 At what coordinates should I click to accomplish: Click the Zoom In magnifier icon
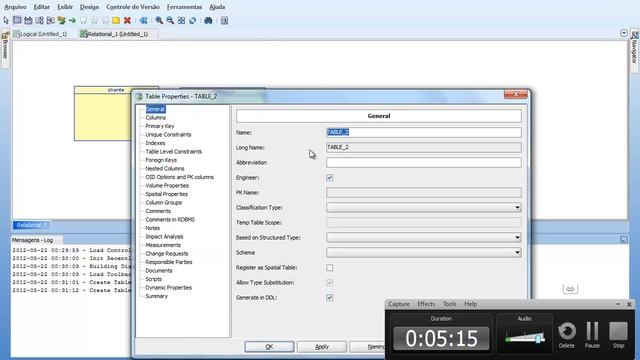click(x=159, y=20)
